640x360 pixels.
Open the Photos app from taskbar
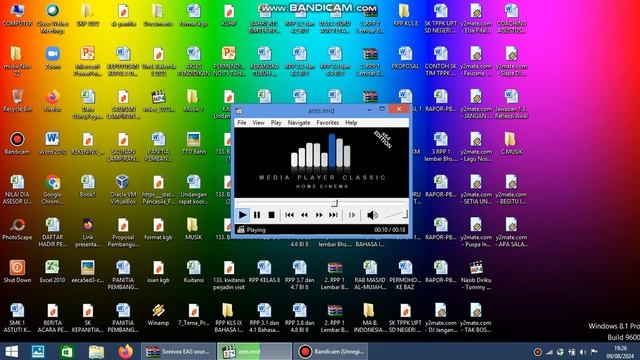click(38, 351)
